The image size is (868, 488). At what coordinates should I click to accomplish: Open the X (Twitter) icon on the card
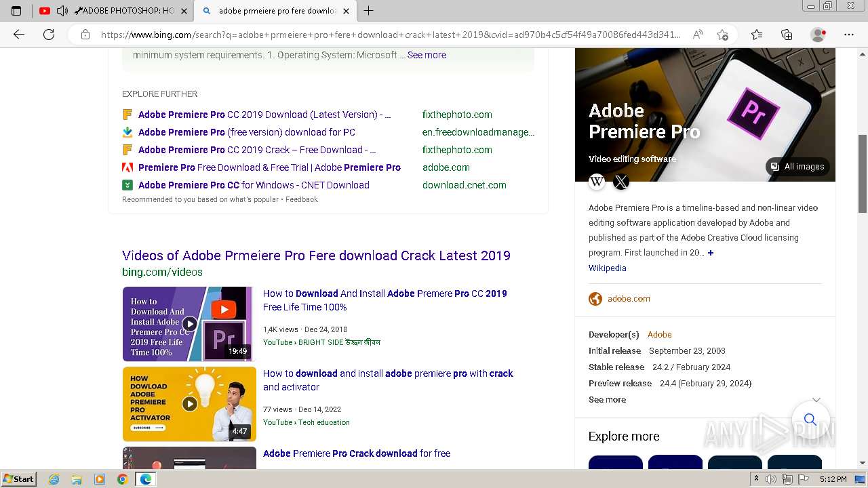[621, 182]
